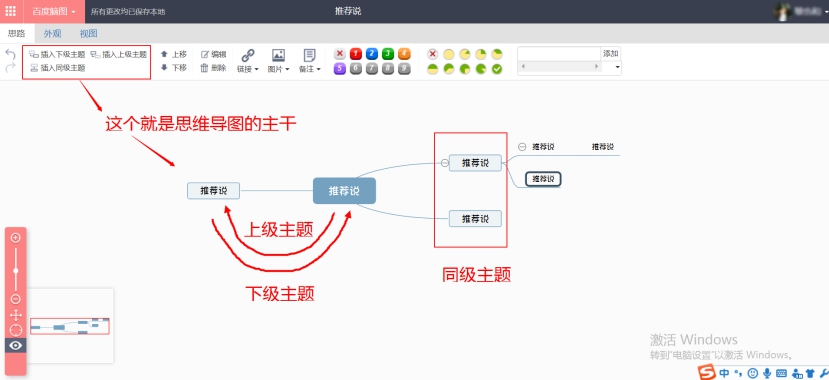Switch to the 外观 tab
This screenshot has height=380, width=829.
(x=52, y=33)
